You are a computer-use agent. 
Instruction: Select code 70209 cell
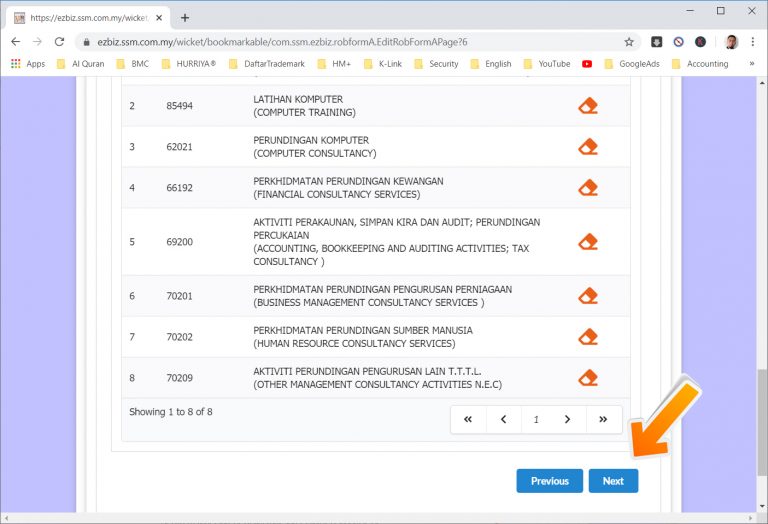179,378
